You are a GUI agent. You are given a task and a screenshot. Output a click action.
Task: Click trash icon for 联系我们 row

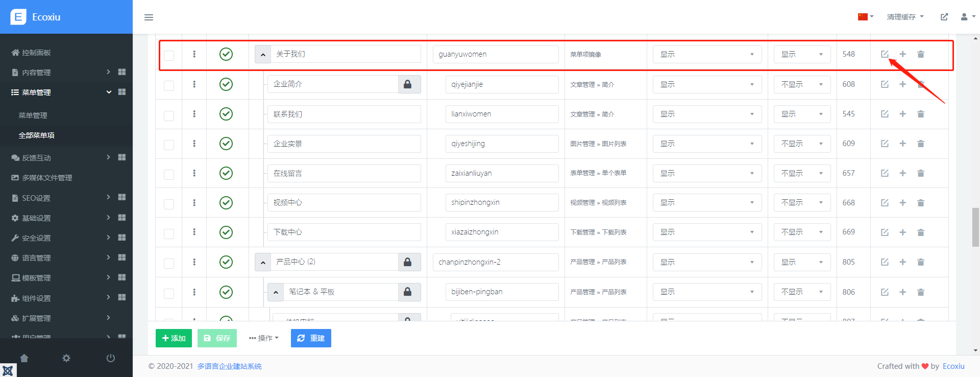[x=921, y=114]
